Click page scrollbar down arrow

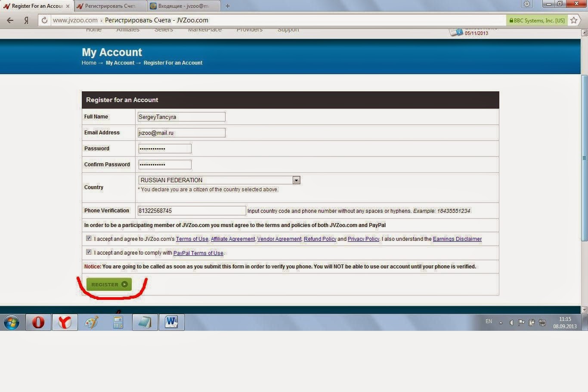[x=584, y=310]
